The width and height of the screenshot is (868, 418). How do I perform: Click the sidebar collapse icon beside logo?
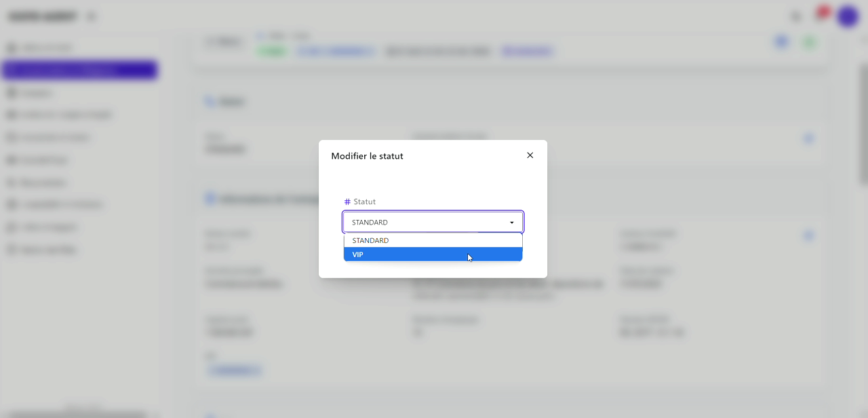[x=92, y=16]
